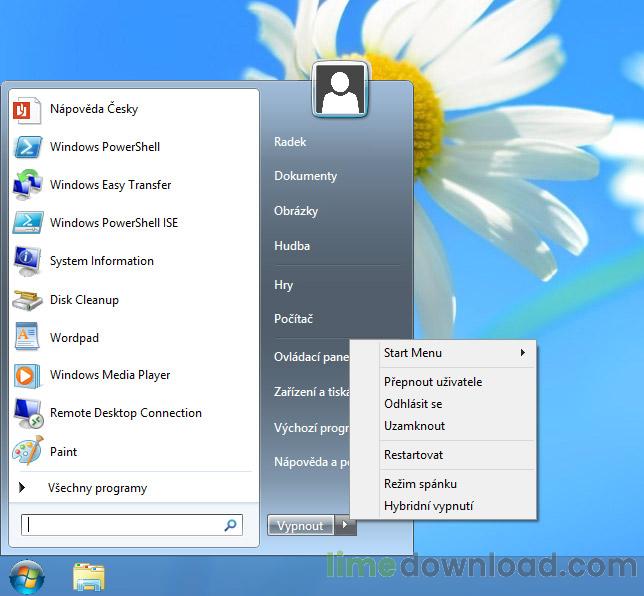This screenshot has width=644, height=596.
Task: Launch Windows Easy Transfer icon
Action: point(27,185)
